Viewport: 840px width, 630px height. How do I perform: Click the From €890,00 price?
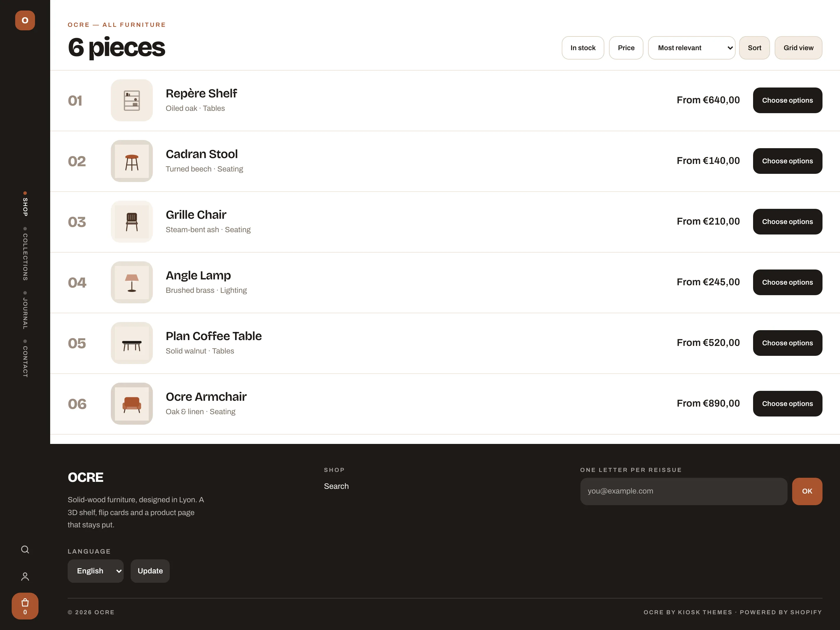pos(708,403)
